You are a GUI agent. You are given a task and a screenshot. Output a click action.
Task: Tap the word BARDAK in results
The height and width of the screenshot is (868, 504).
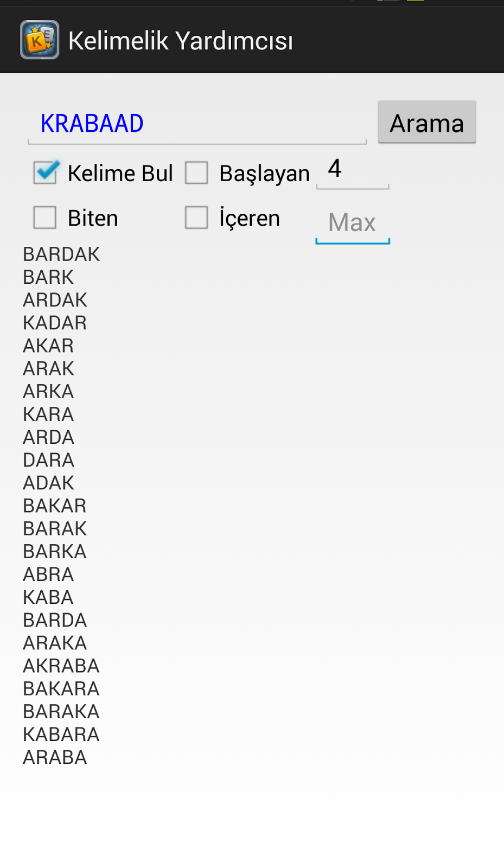pyautogui.click(x=61, y=254)
